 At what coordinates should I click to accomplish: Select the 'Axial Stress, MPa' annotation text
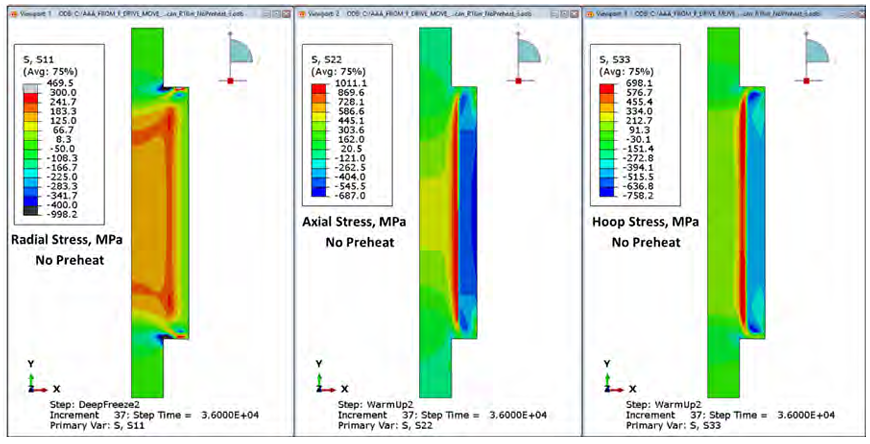coord(356,224)
